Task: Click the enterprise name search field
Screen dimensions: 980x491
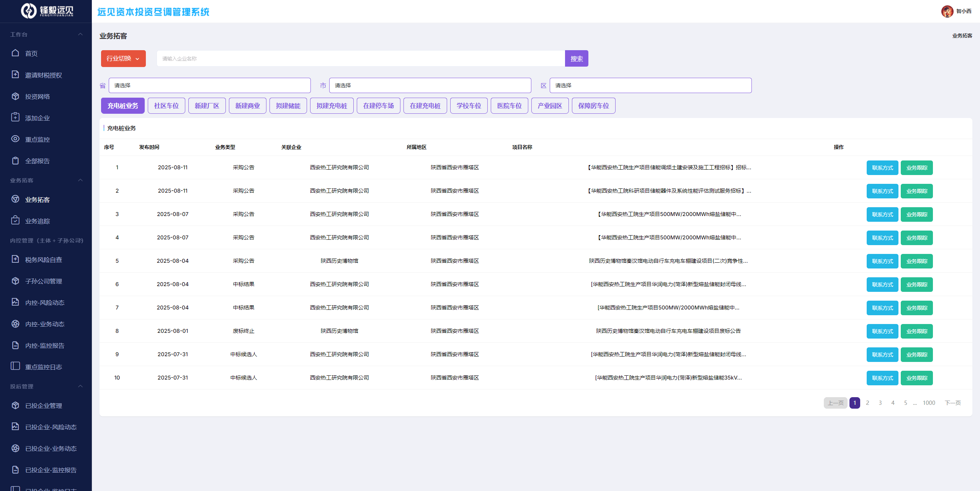Action: click(x=361, y=59)
